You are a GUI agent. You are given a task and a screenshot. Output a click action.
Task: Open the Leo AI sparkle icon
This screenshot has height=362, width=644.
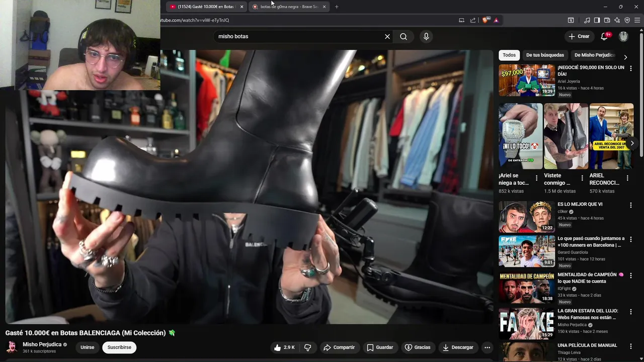pos(617,20)
